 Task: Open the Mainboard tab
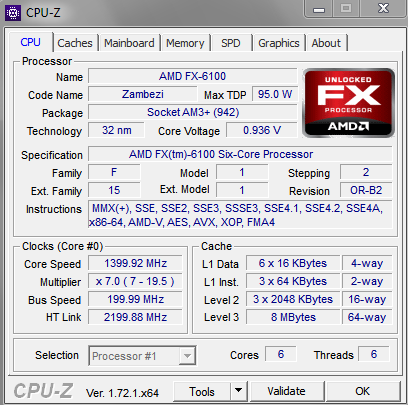pyautogui.click(x=129, y=43)
